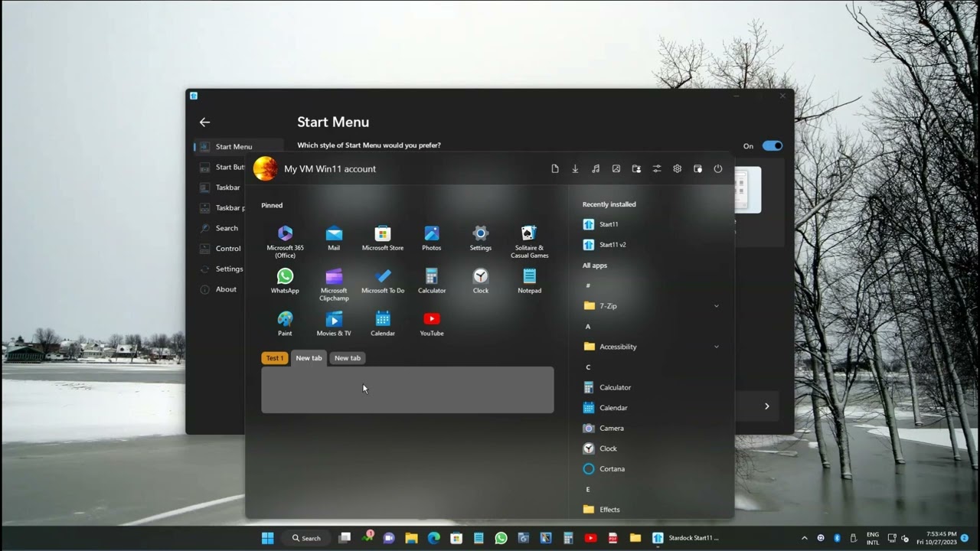The height and width of the screenshot is (551, 980).
Task: Open the Pictures shortcut icon in Start header
Action: [616, 169]
